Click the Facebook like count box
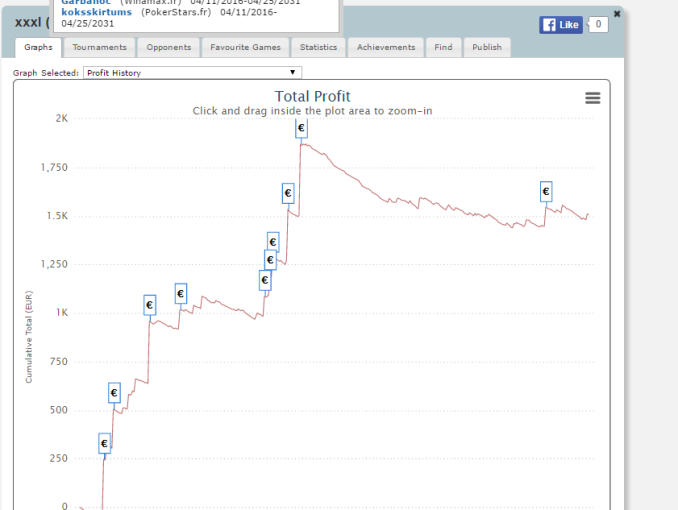Screen dimensions: 678x510 (598, 25)
